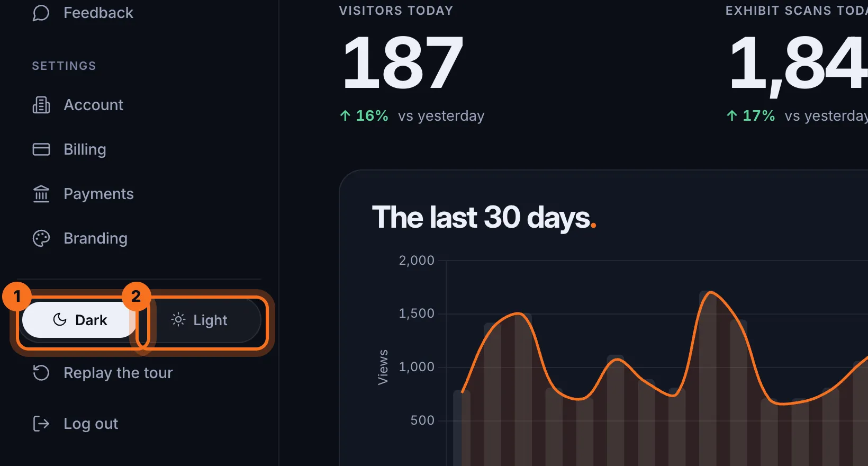Click the moon icon in Dark button

60,320
